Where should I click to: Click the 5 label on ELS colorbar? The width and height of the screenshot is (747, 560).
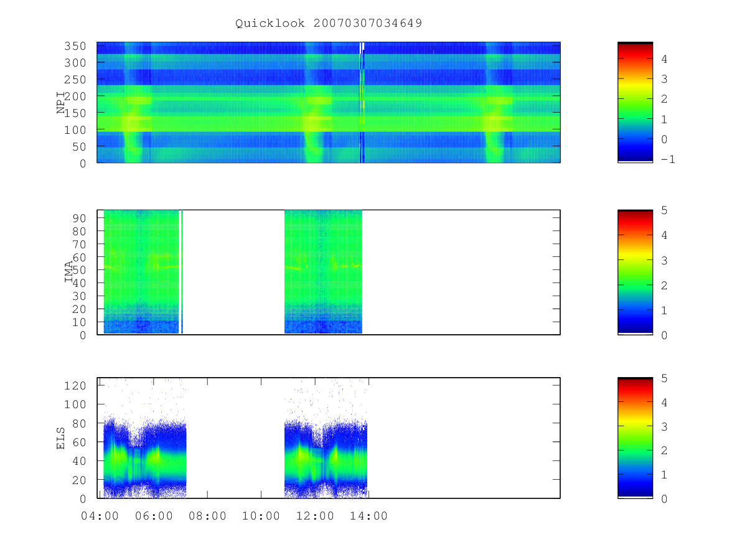coord(664,378)
